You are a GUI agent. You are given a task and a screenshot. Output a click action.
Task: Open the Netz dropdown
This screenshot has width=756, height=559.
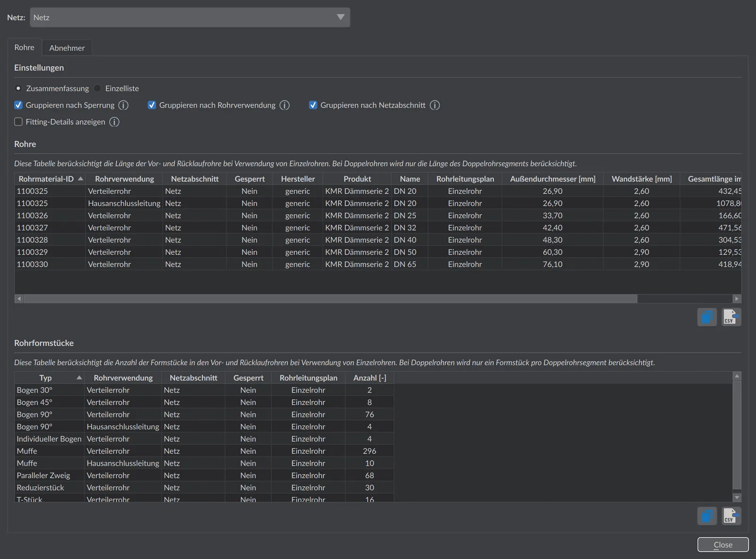[190, 17]
